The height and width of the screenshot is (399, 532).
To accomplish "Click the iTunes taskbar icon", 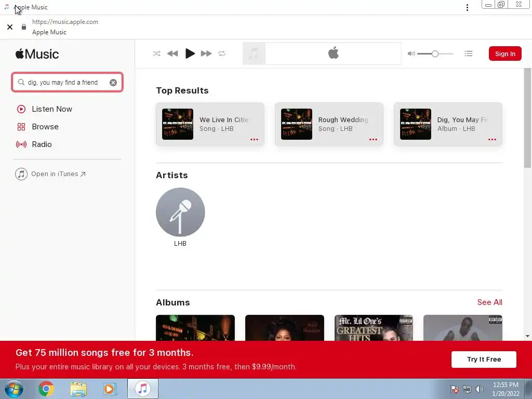I will point(143,389).
